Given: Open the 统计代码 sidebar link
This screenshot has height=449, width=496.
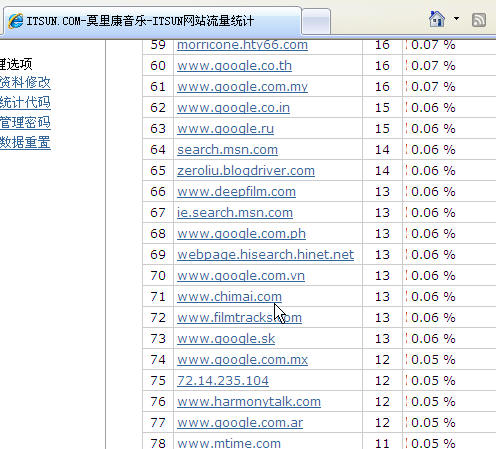Looking at the screenshot, I should pos(25,102).
